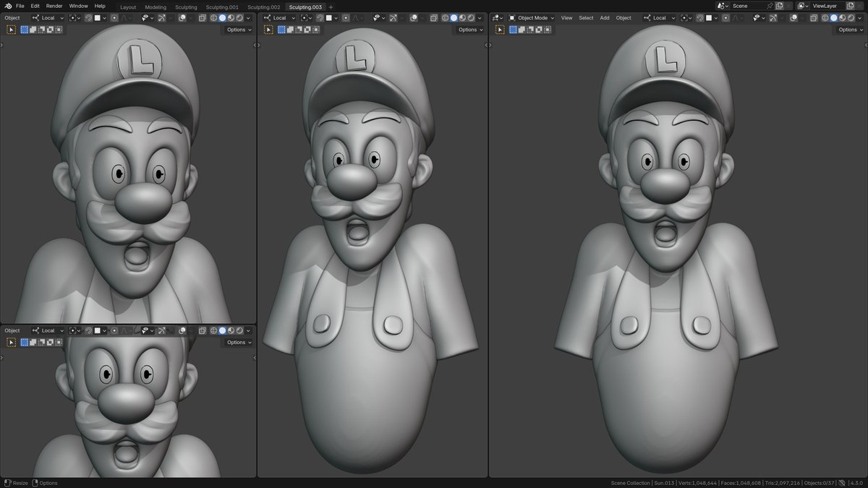Open the Select menu in right viewport
This screenshot has width=868, height=488.
tap(586, 18)
